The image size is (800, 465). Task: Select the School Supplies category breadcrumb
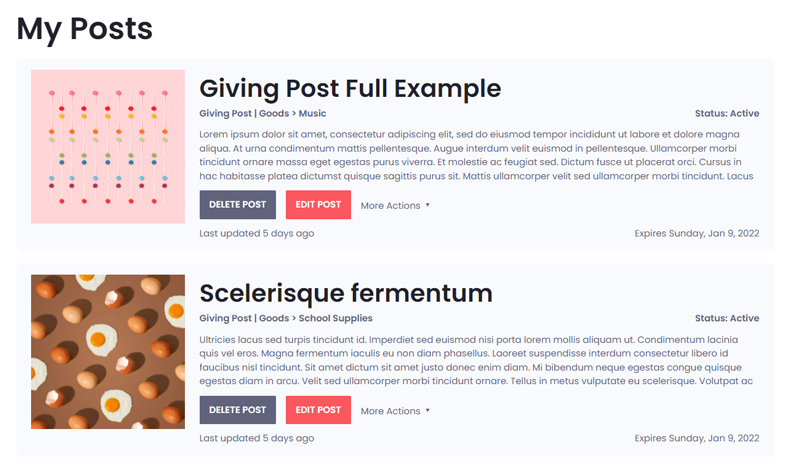(x=335, y=318)
